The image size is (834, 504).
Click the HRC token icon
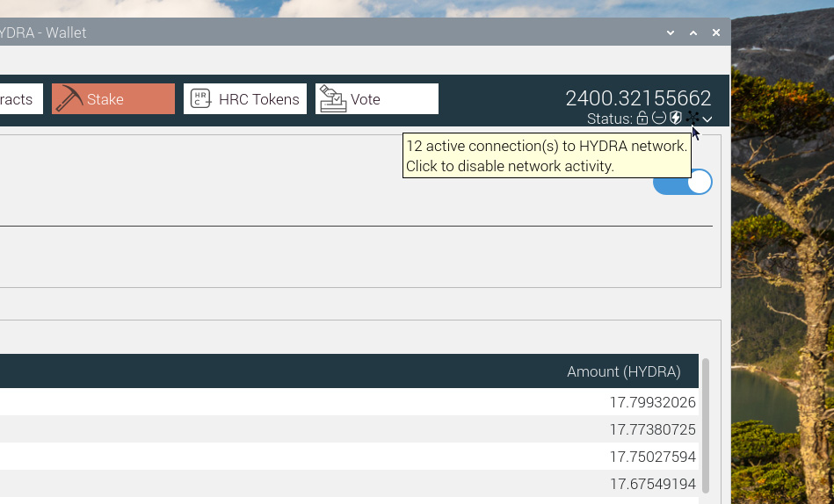[x=201, y=99]
